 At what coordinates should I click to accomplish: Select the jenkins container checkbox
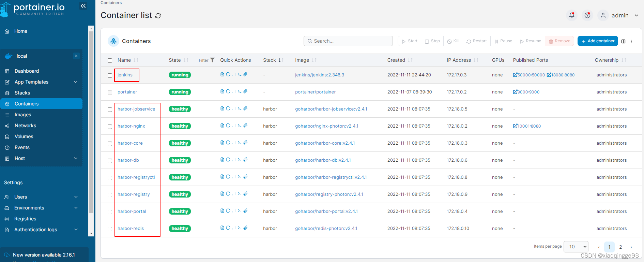110,75
